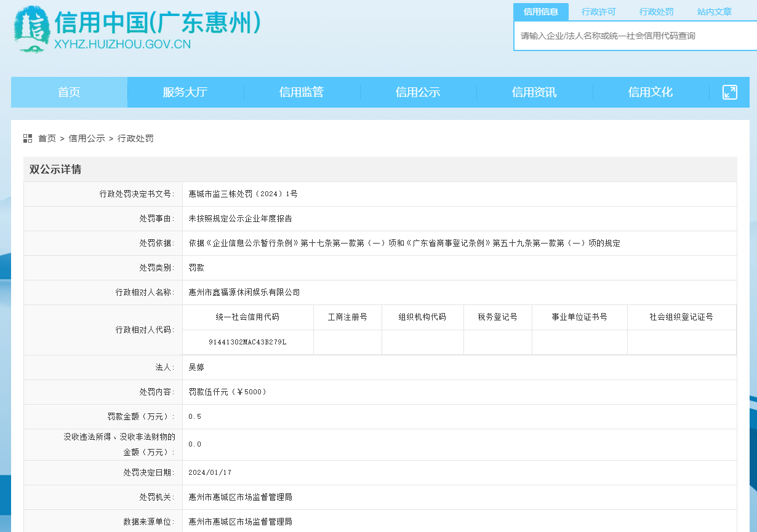Click the 行政处罚 breadcrumb link
757x532 pixels.
[x=135, y=138]
